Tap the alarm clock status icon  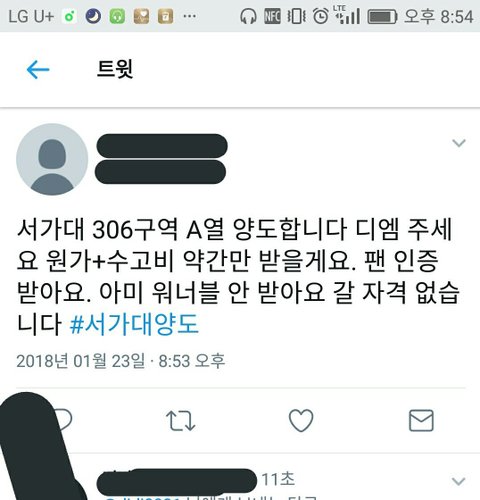321,16
